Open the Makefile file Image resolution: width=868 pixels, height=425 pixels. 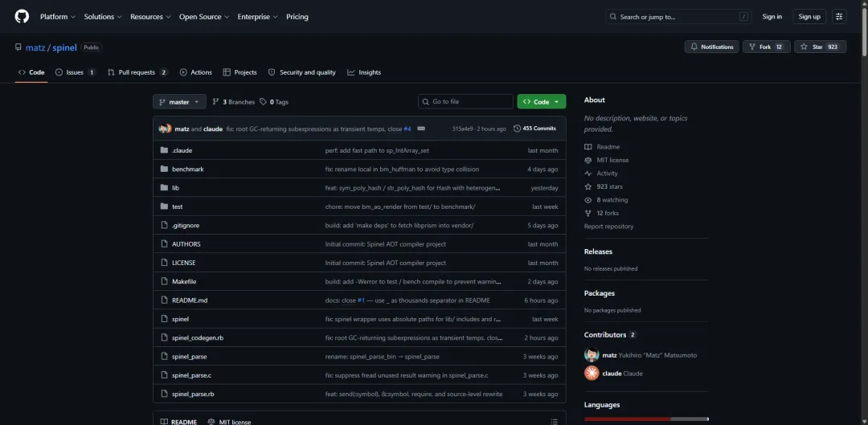(x=184, y=282)
